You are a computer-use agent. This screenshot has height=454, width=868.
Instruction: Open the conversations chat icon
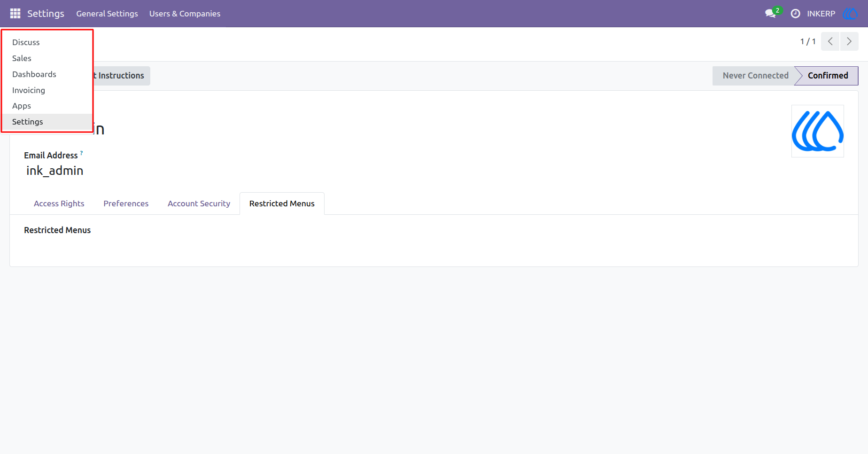[x=770, y=14]
